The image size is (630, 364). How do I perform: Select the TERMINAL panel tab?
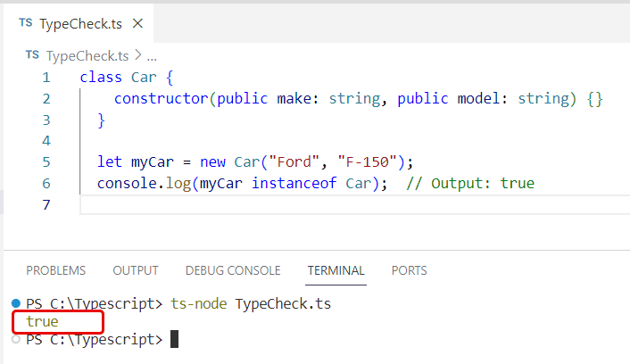click(336, 270)
